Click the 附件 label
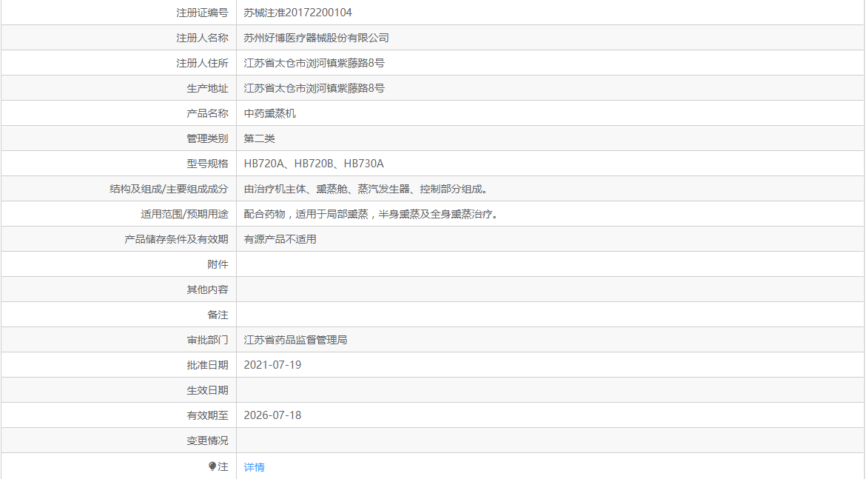 tap(218, 264)
